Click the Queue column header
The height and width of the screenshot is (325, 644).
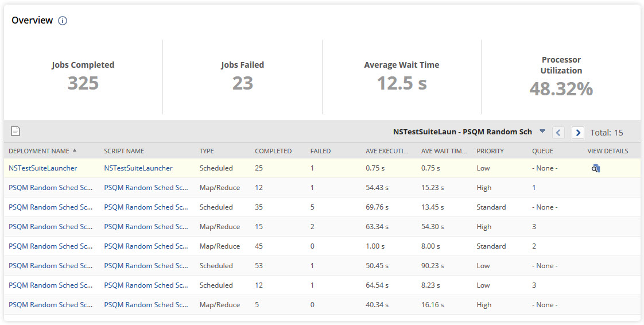click(542, 151)
